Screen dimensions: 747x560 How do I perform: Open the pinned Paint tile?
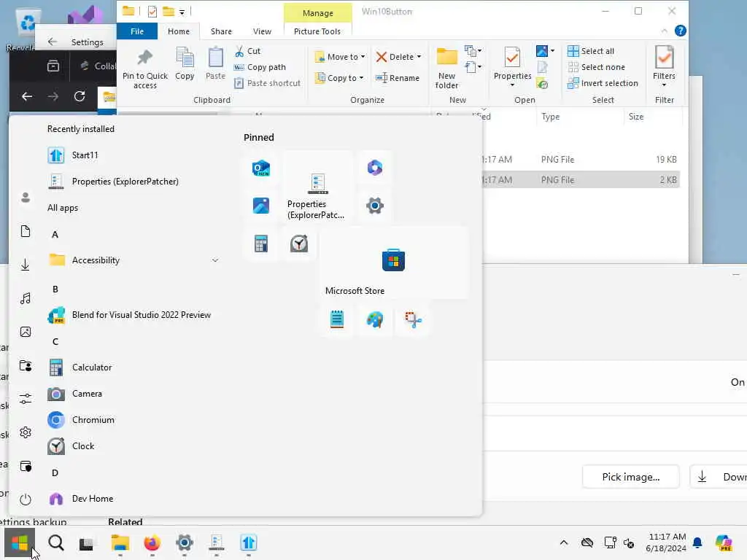pyautogui.click(x=374, y=319)
